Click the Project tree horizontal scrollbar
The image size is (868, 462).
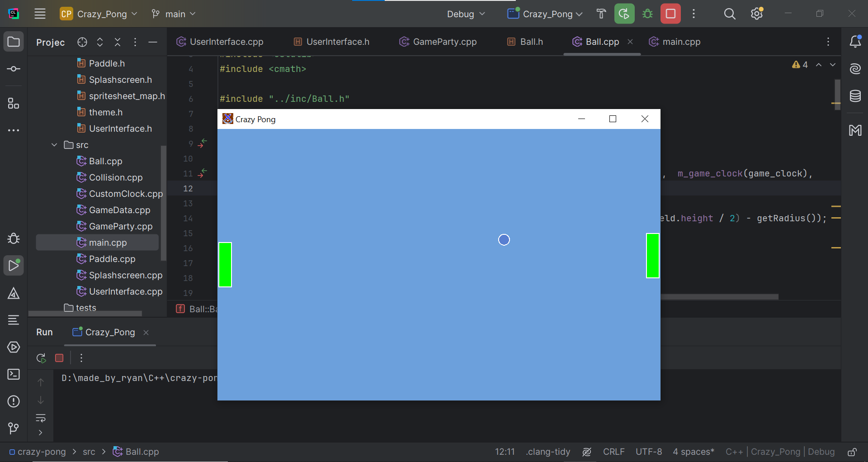point(85,314)
